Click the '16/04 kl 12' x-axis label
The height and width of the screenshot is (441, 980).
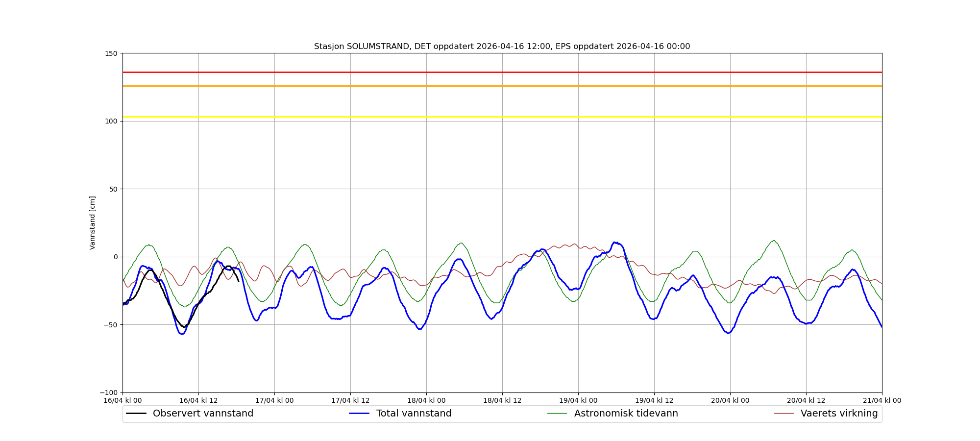[198, 400]
